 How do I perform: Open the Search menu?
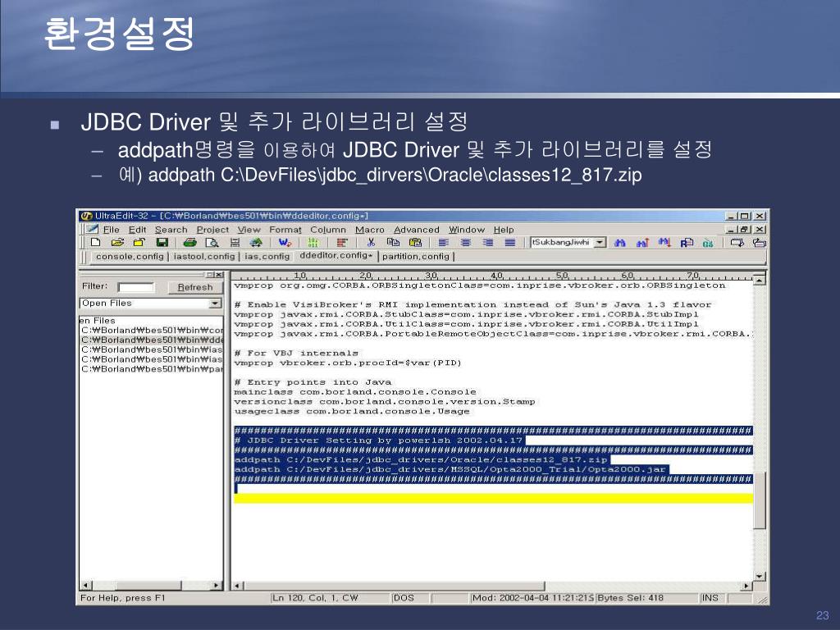171,230
